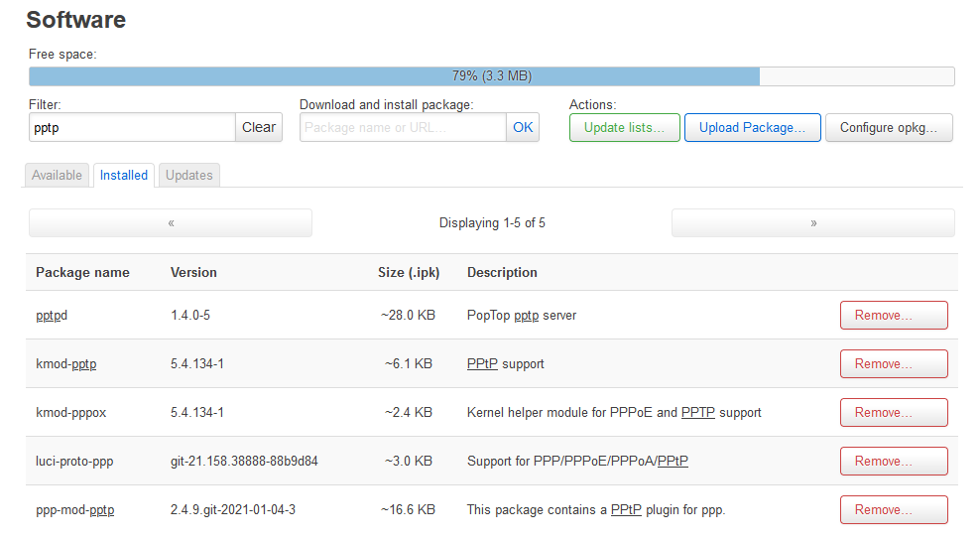
Task: Clear the pptp filter text
Action: (259, 127)
